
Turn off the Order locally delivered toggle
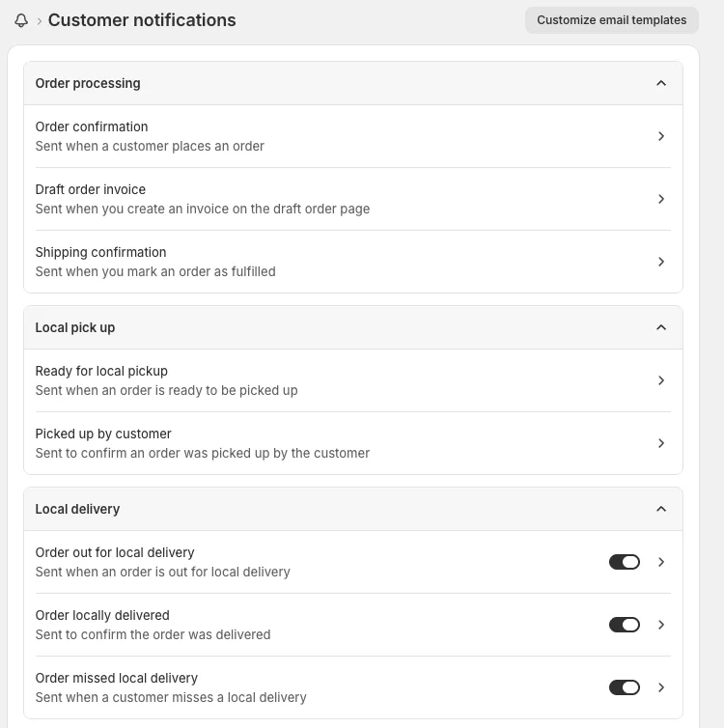(624, 625)
